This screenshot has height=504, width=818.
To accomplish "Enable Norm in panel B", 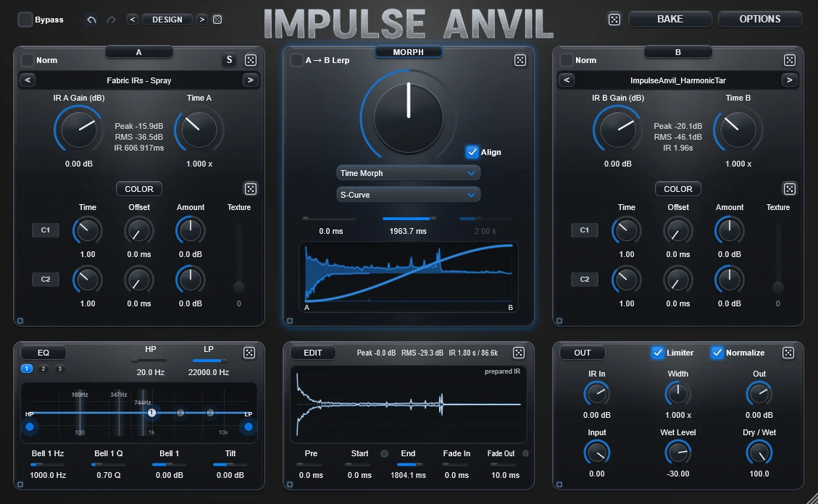I will click(566, 60).
